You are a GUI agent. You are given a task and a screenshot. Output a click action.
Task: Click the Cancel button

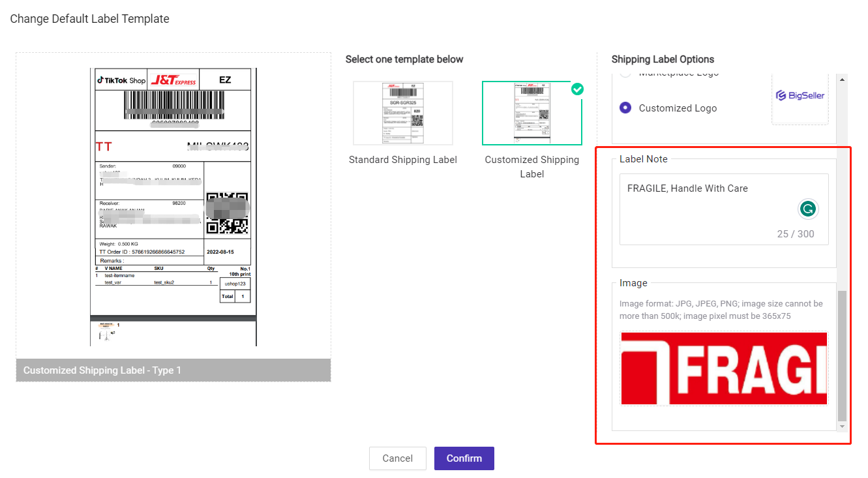pyautogui.click(x=397, y=458)
